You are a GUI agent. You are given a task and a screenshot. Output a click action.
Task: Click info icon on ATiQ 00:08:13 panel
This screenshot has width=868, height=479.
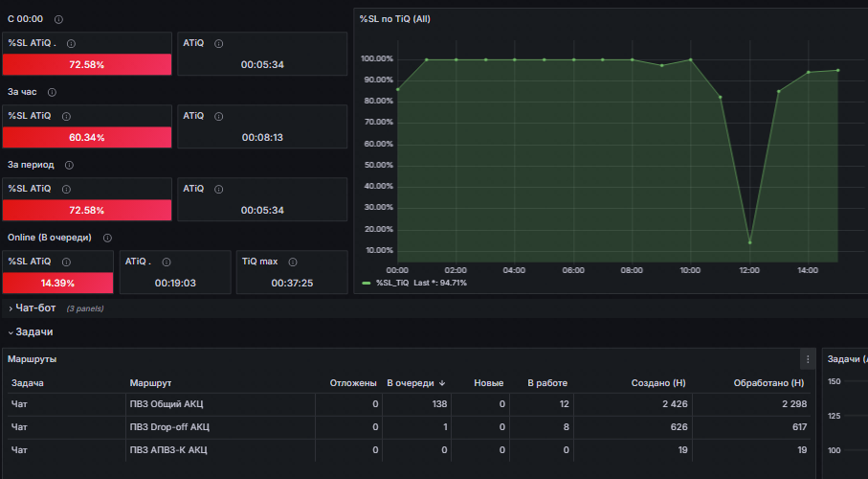pyautogui.click(x=218, y=117)
